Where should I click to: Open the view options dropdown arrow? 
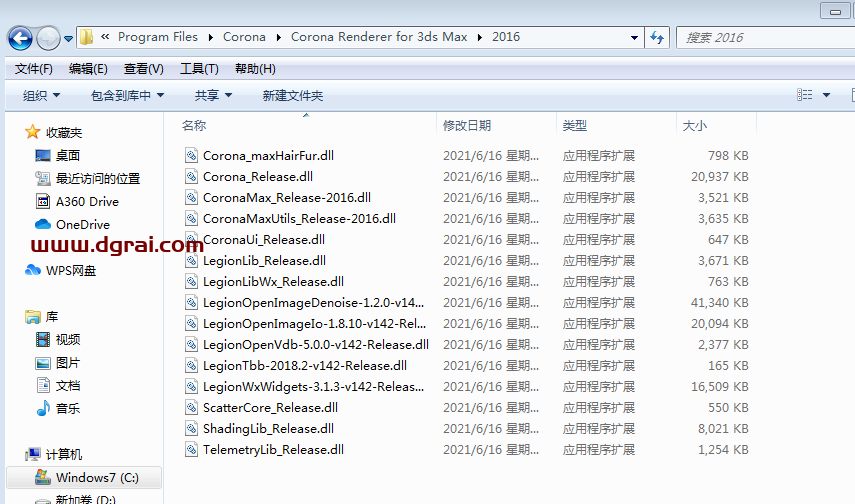(x=826, y=95)
